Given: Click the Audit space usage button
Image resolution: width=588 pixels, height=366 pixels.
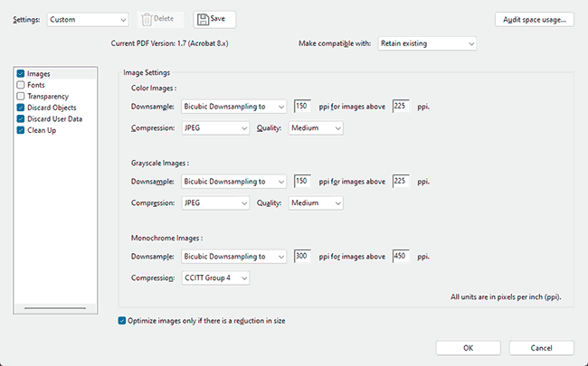Looking at the screenshot, I should 535,20.
